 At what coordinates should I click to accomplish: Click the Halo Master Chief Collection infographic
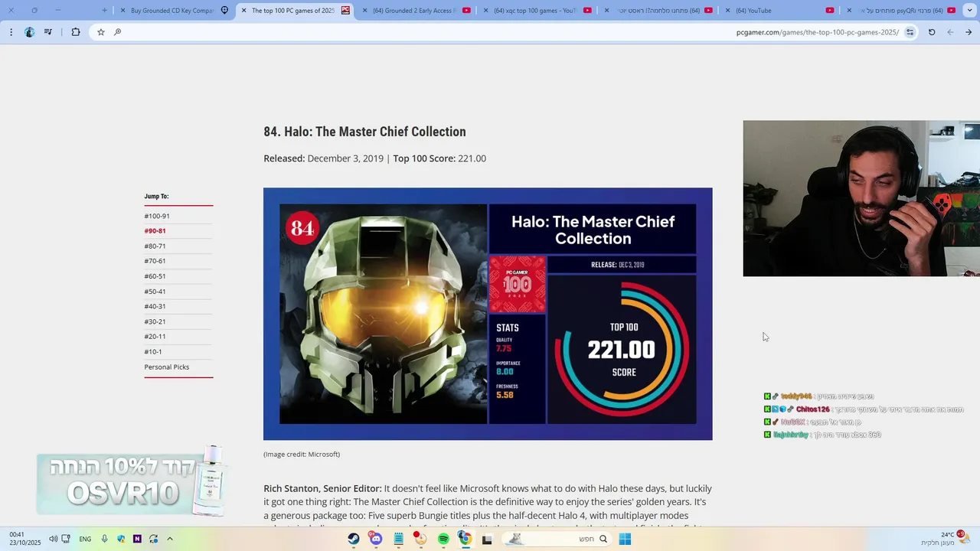pos(488,314)
